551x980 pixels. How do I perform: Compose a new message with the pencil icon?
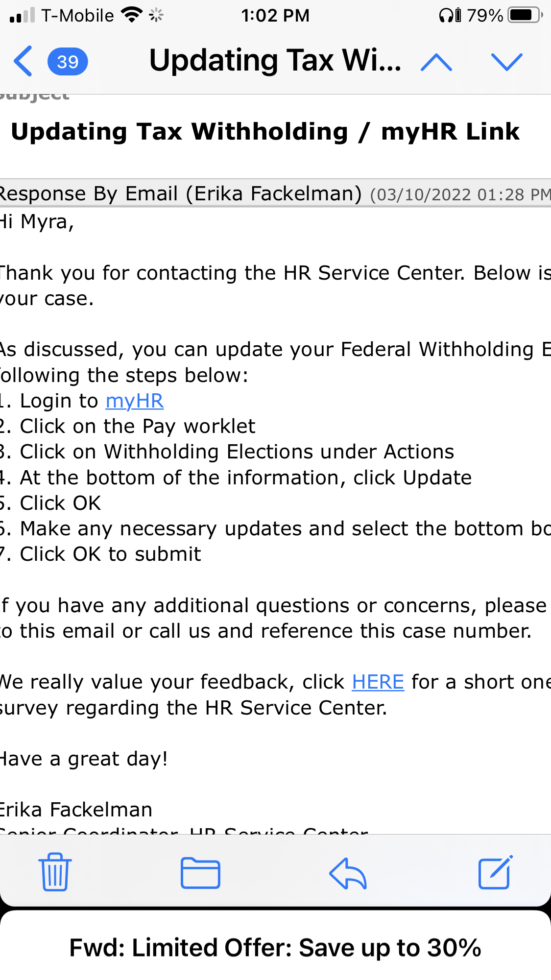click(x=495, y=872)
